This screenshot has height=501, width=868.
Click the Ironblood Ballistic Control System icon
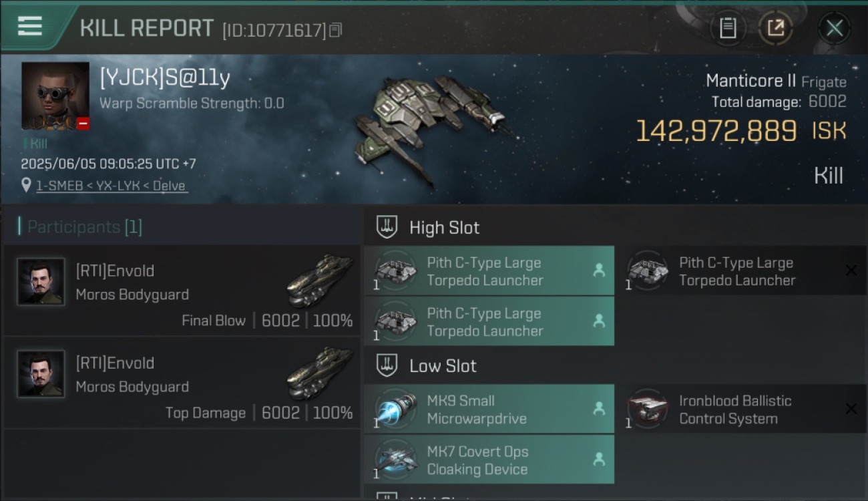648,409
